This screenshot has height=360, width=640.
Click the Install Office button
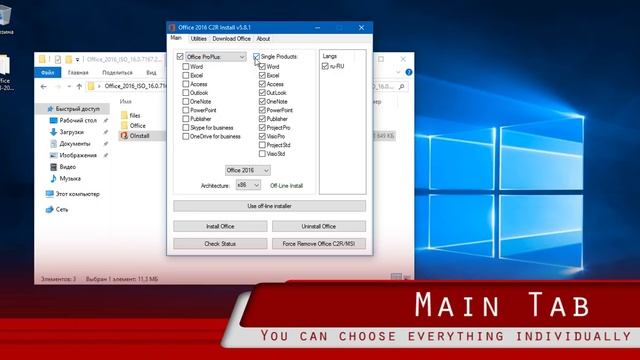point(220,226)
